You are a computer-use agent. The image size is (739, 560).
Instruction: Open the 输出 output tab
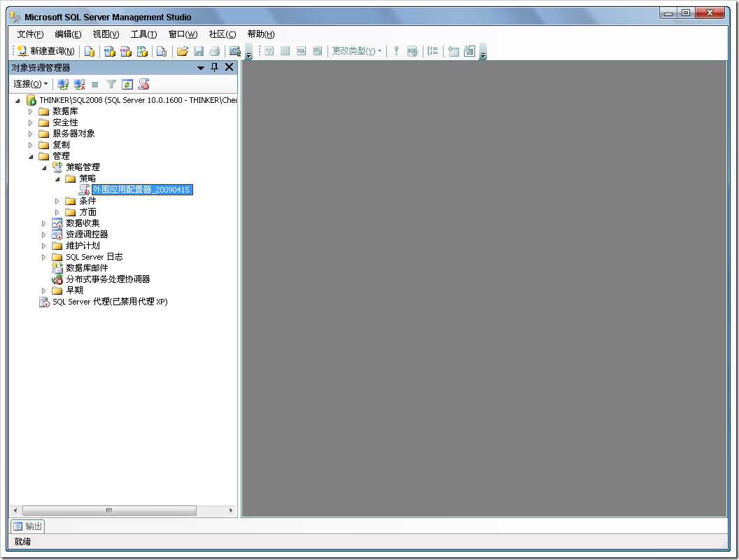coord(28,526)
